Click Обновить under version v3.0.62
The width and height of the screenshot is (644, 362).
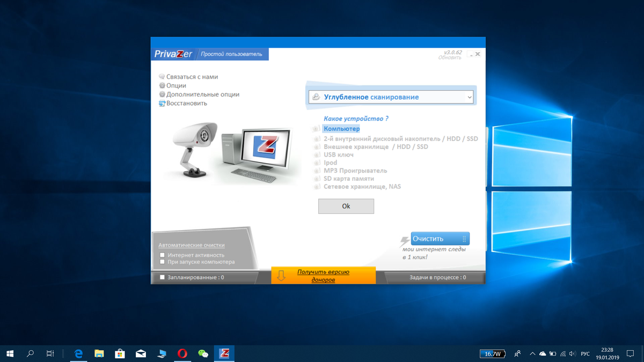450,58
